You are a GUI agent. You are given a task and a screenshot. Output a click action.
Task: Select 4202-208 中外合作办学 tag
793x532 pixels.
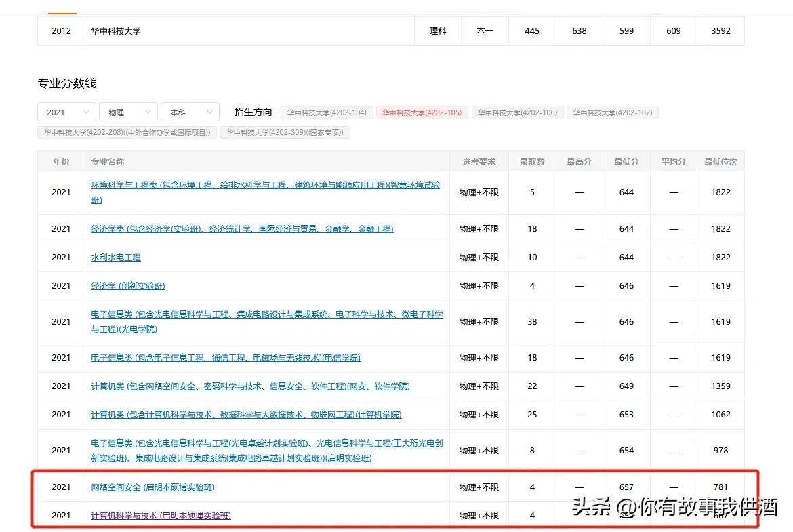click(127, 132)
